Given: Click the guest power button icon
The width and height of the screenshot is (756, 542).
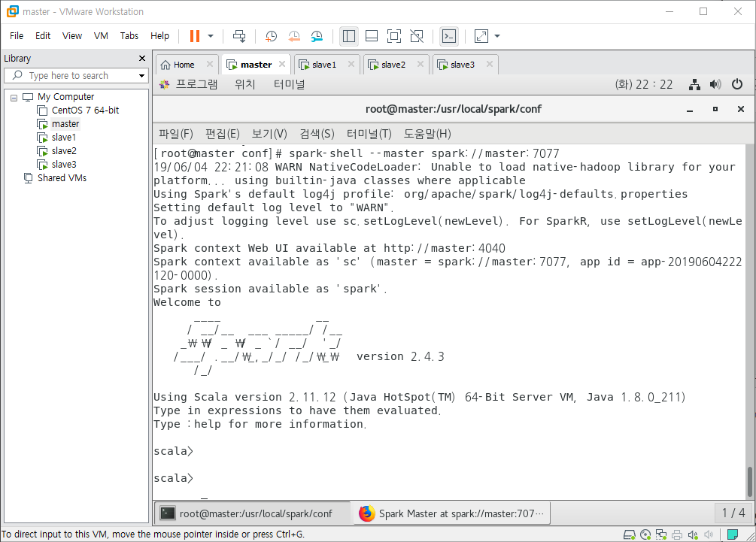Looking at the screenshot, I should (737, 84).
